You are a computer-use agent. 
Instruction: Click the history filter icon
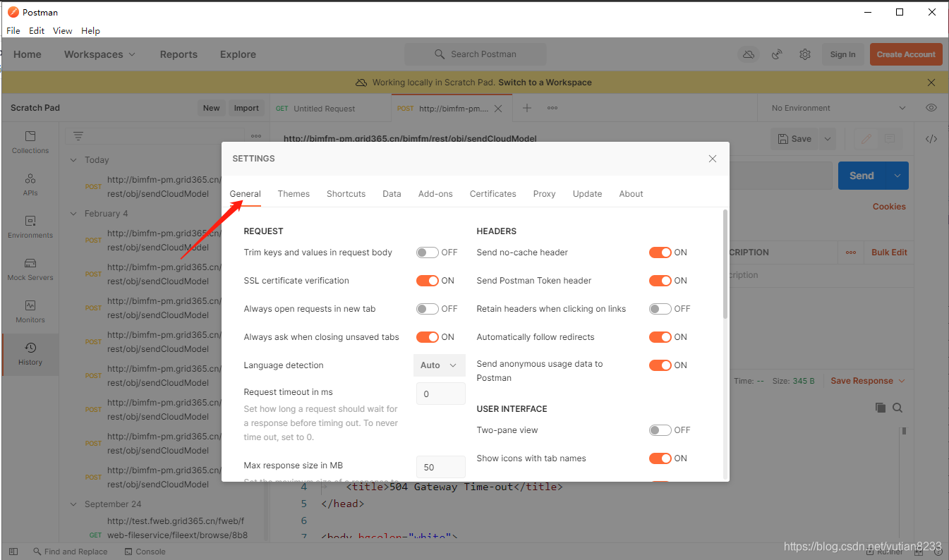pyautogui.click(x=78, y=136)
